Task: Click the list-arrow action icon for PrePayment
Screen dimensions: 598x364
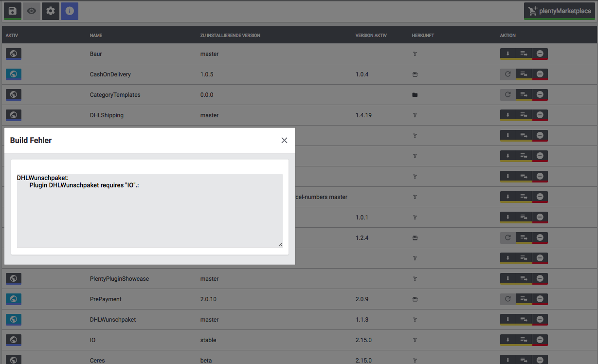Action: 524,299
